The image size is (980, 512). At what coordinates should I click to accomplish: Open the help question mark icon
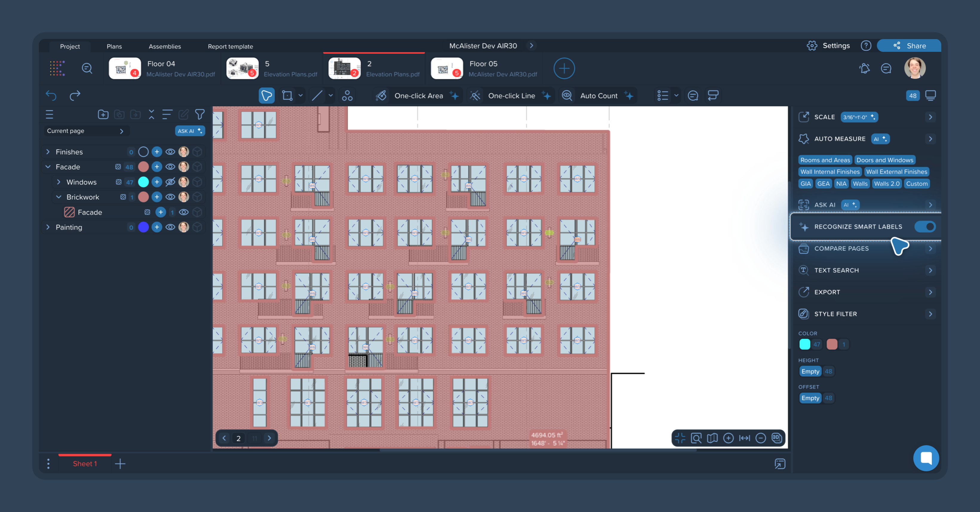pos(866,46)
